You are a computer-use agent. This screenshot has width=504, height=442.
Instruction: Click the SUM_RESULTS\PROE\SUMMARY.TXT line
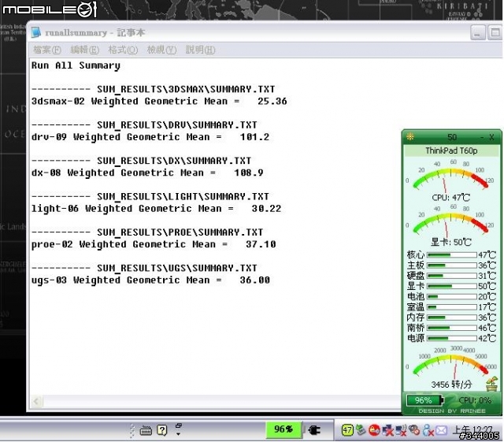[x=147, y=232]
